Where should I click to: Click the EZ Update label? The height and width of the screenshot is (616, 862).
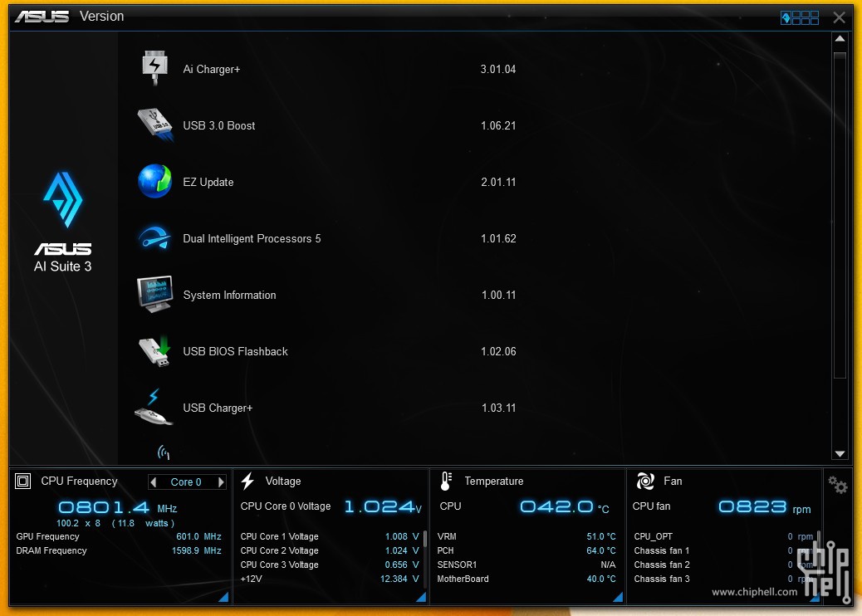208,183
